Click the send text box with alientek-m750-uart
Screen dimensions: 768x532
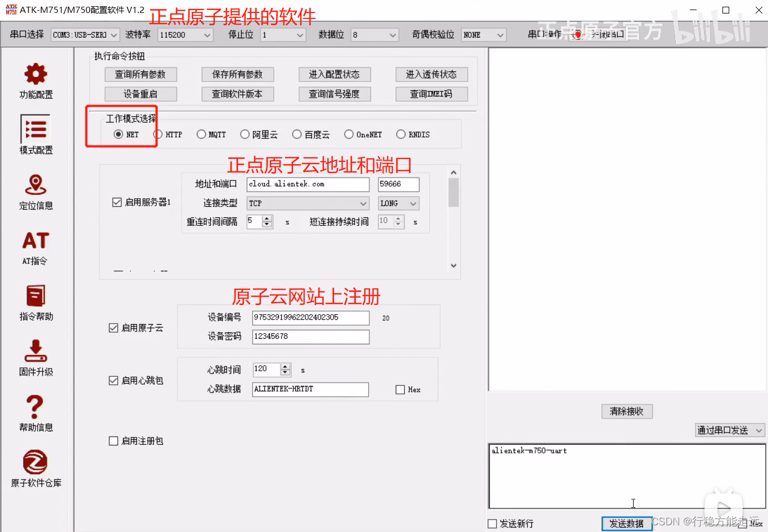(x=627, y=476)
